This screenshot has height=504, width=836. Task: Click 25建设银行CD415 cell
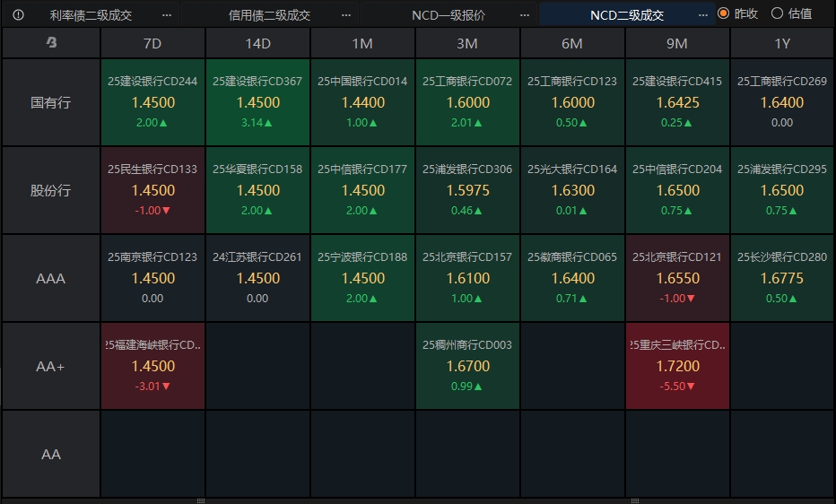tap(677, 102)
